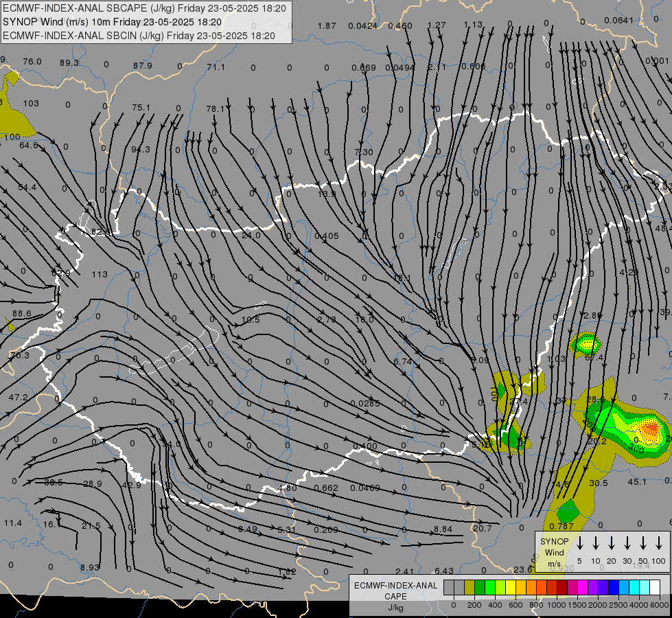Click the map value 89.3
The width and height of the screenshot is (672, 618).
click(x=69, y=62)
